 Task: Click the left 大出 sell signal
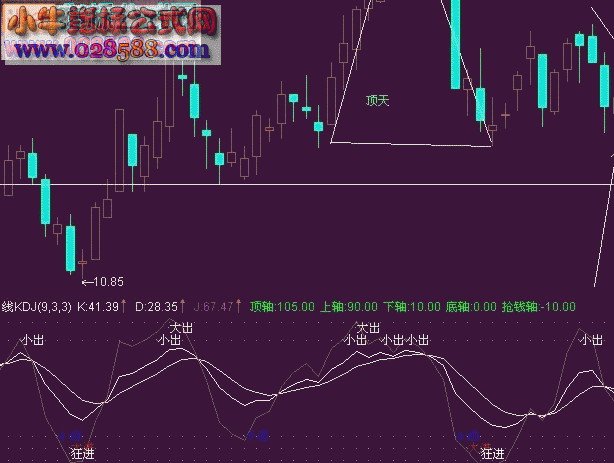click(181, 327)
